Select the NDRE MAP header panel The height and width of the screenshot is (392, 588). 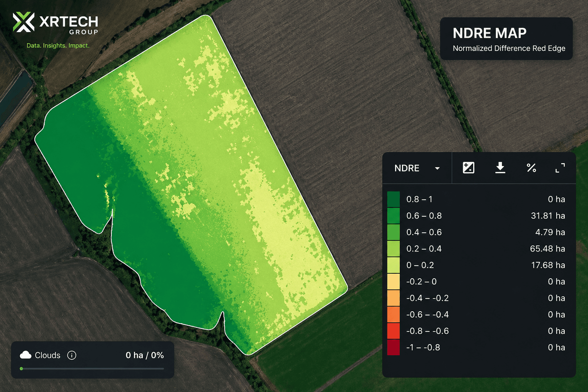pyautogui.click(x=506, y=39)
